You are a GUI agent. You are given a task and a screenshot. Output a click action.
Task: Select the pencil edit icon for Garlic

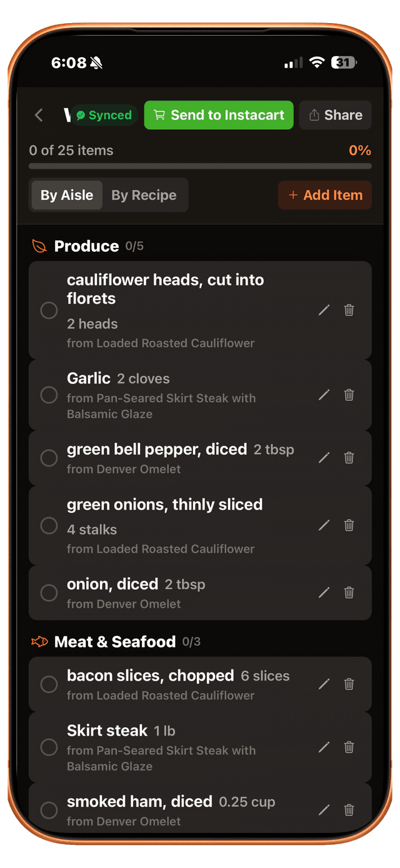tap(324, 395)
